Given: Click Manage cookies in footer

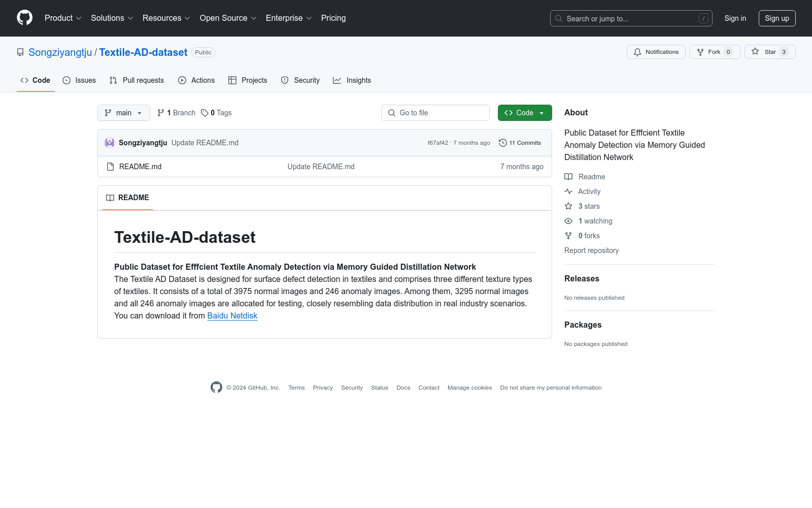Looking at the screenshot, I should pyautogui.click(x=470, y=388).
